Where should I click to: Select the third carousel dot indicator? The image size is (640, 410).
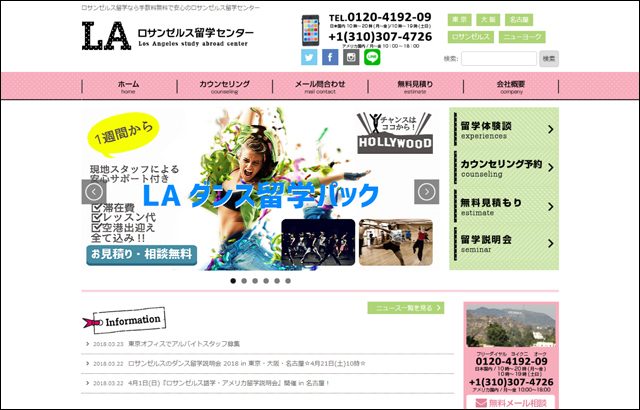click(x=255, y=281)
